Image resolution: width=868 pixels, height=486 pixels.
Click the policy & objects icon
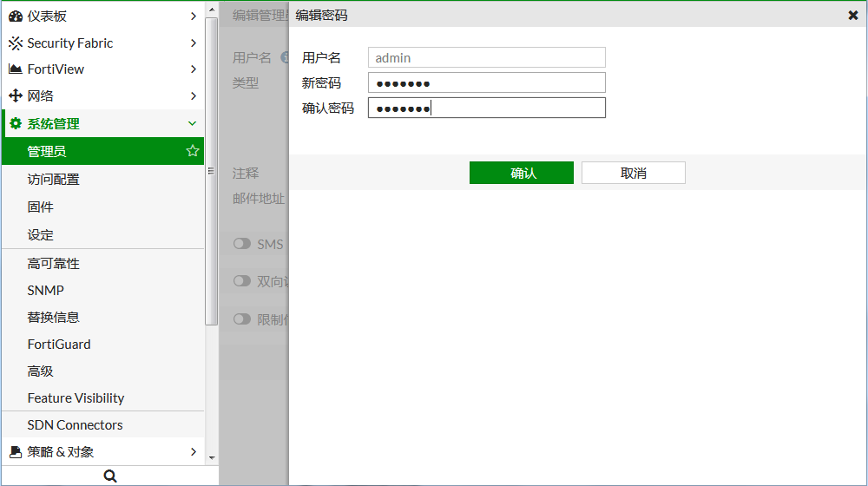pos(16,451)
